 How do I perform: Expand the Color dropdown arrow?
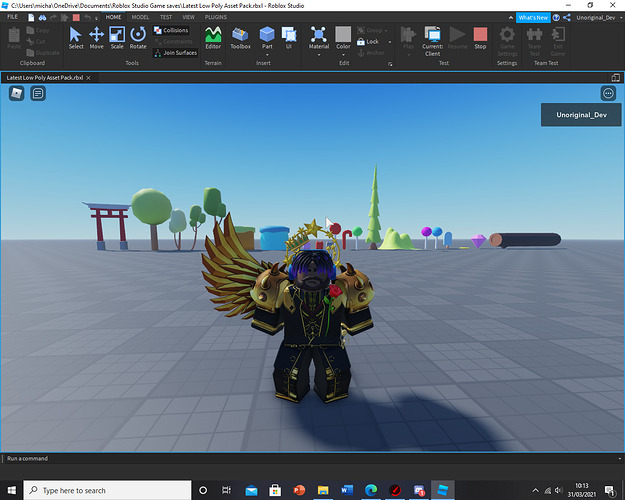(343, 55)
